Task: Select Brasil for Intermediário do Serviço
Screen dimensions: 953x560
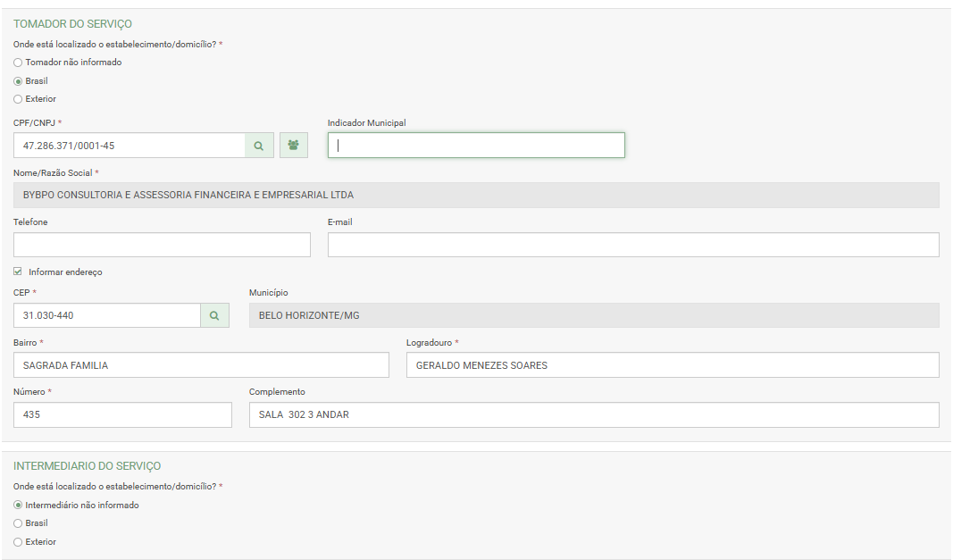Action: [x=18, y=523]
